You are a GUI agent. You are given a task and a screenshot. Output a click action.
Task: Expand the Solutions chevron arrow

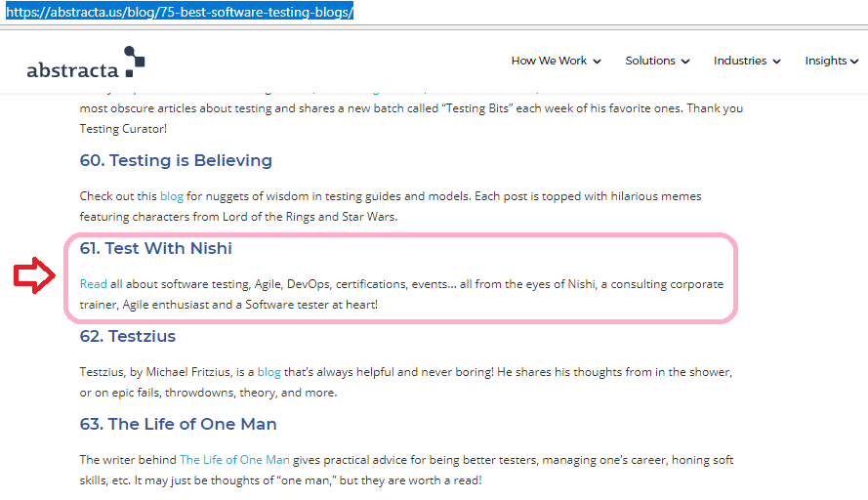pyautogui.click(x=685, y=62)
